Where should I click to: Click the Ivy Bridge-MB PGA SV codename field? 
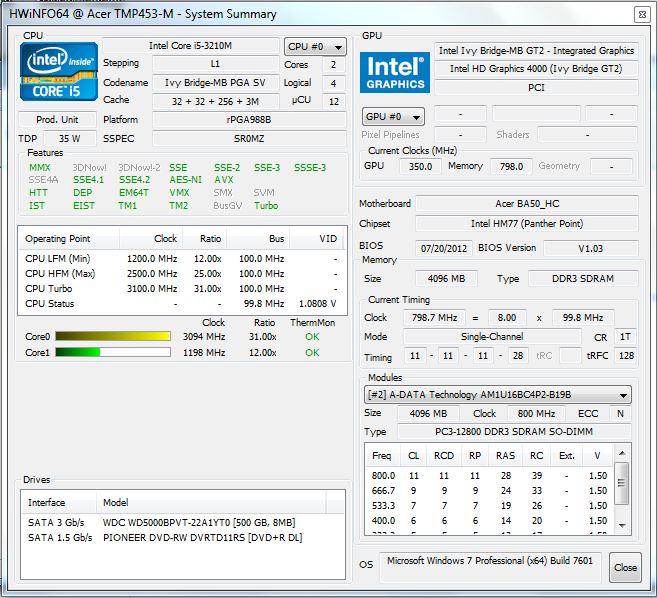[215, 82]
